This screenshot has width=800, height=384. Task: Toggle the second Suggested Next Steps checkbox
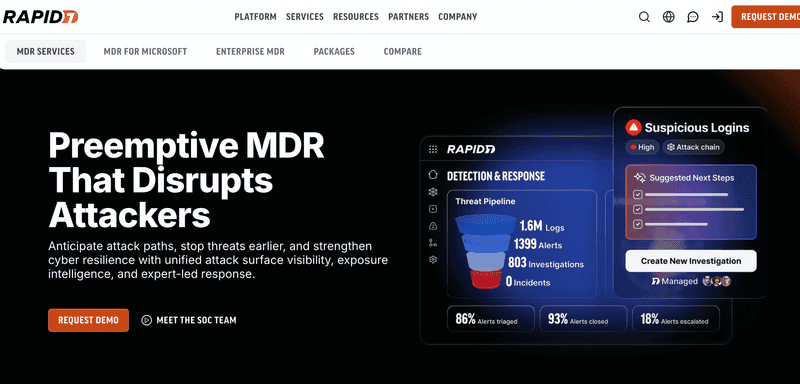click(x=637, y=209)
